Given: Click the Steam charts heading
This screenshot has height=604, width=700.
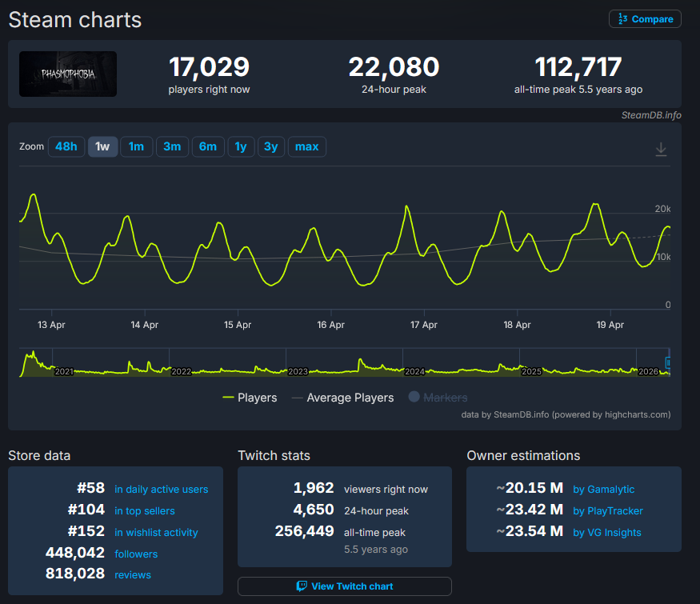Looking at the screenshot, I should click(75, 20).
